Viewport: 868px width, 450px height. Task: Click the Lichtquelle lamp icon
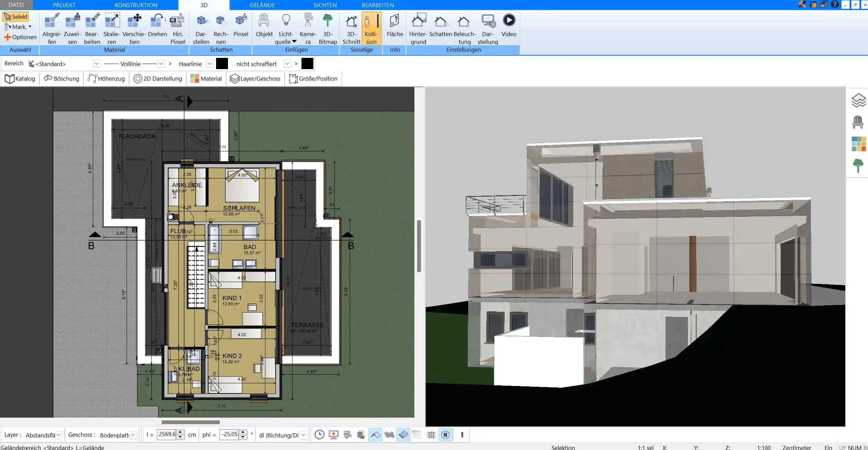(x=286, y=20)
